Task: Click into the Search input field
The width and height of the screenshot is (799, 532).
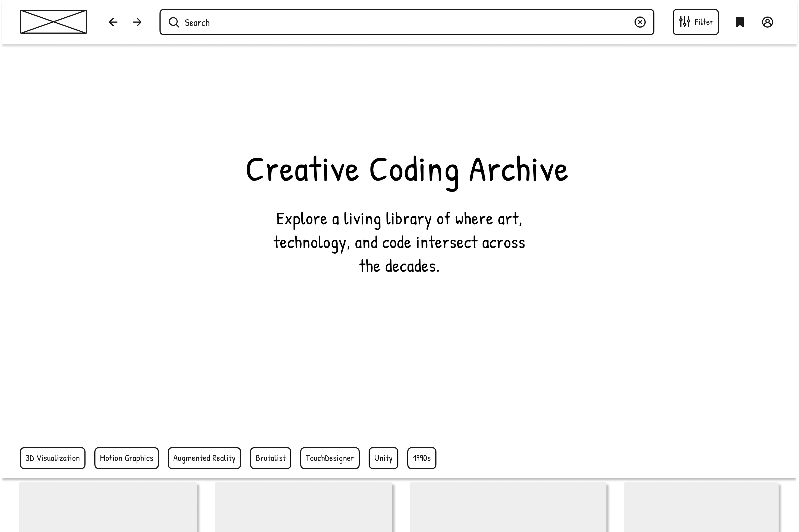Action: (401, 22)
